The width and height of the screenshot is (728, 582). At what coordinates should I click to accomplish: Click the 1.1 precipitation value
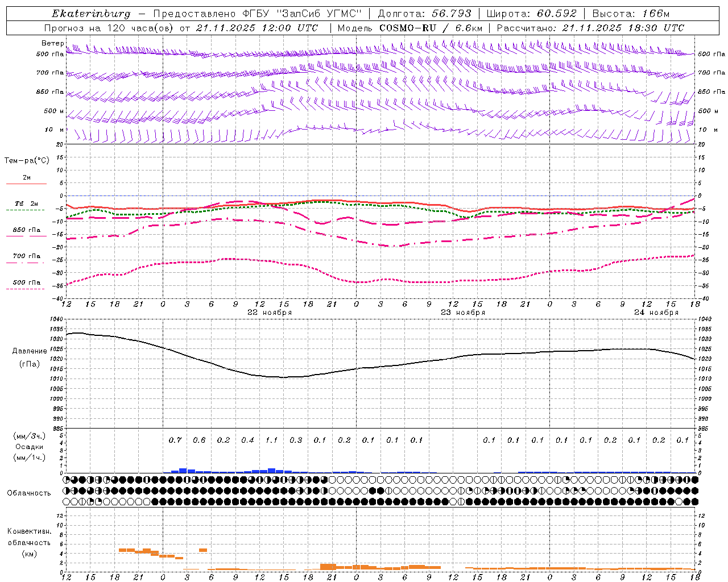pos(272,440)
